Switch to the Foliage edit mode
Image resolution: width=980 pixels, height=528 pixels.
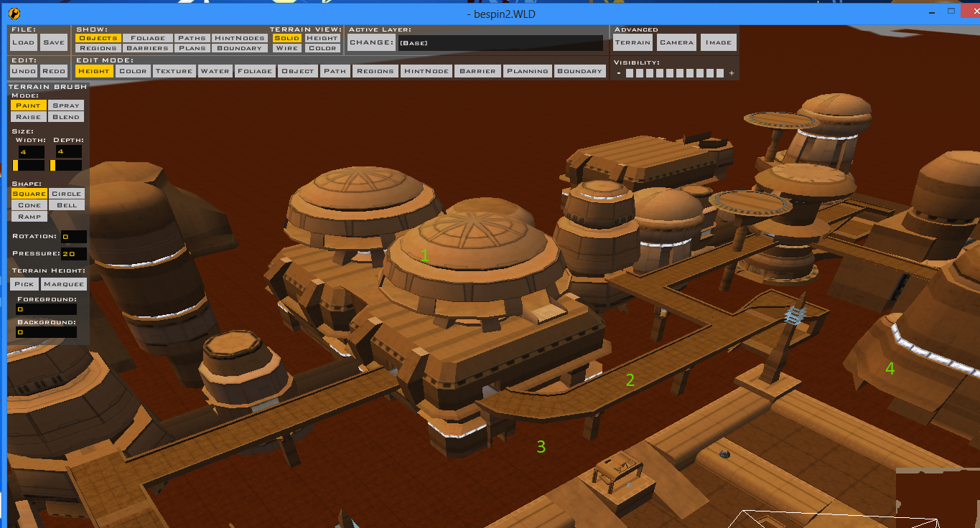255,71
